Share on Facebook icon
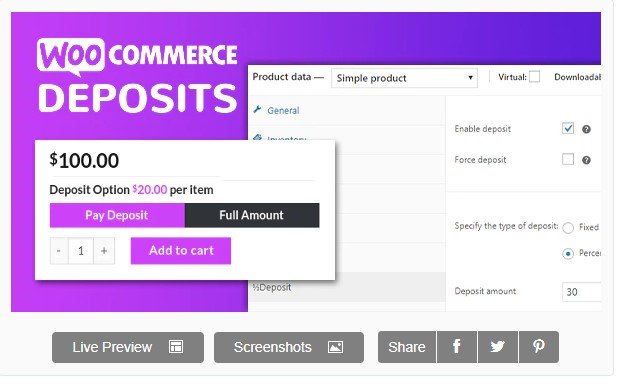The height and width of the screenshot is (384, 625). [457, 347]
